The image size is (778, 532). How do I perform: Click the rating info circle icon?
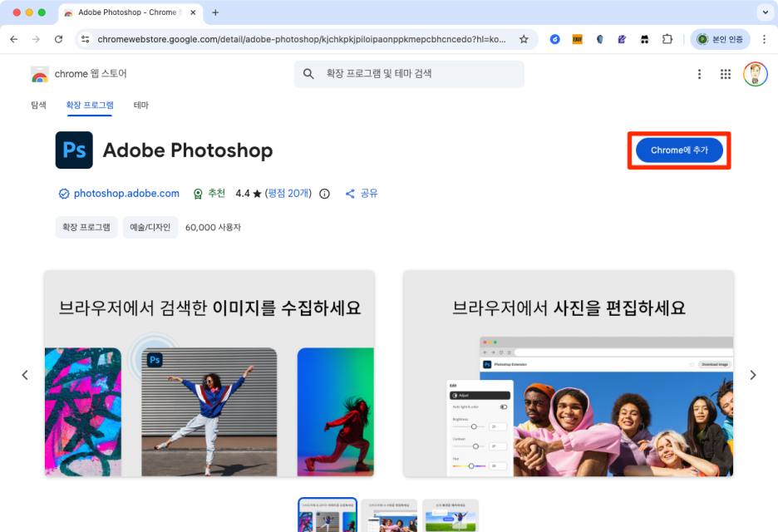[324, 194]
